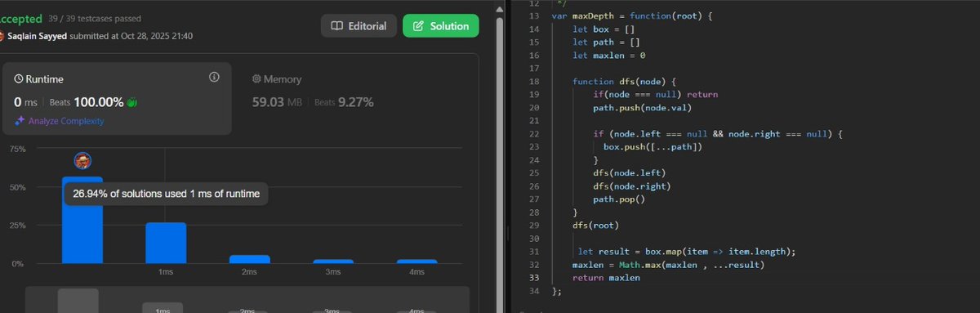Image resolution: width=980 pixels, height=313 pixels.
Task: Click the "return maxlen" code line
Action: [x=607, y=278]
